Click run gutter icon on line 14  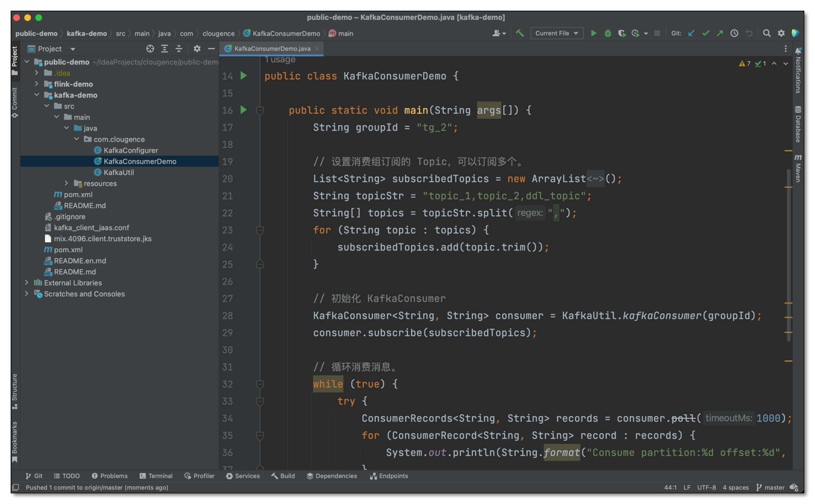(243, 75)
